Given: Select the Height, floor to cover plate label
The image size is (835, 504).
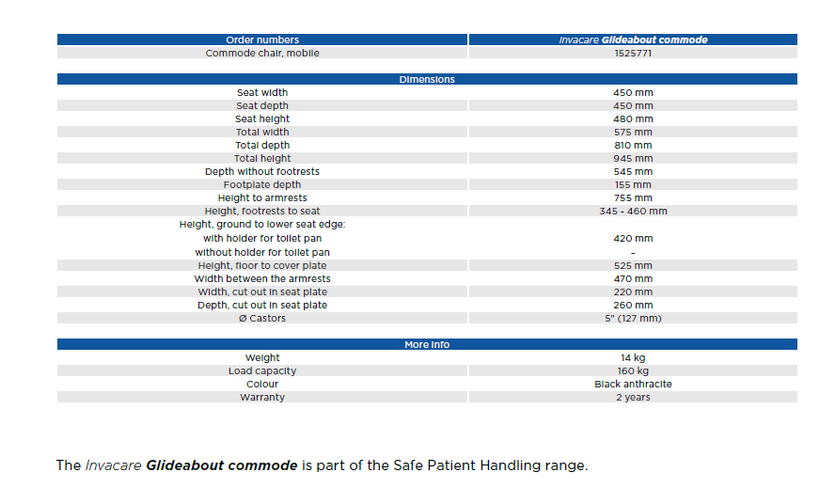Looking at the screenshot, I should pos(262,266).
